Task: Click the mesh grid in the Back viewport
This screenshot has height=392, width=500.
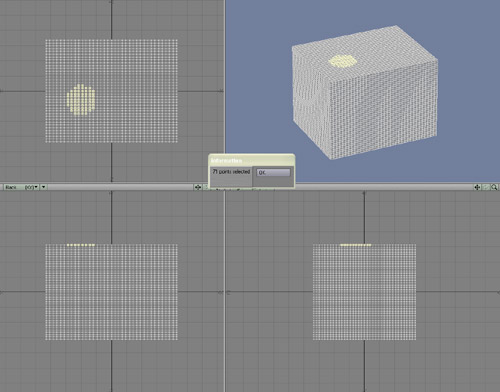Action: (111, 293)
